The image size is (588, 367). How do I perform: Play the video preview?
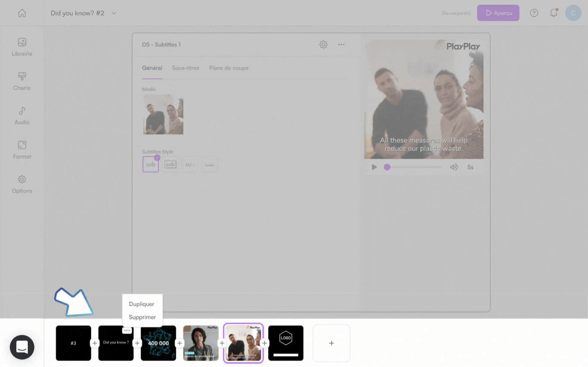(374, 167)
